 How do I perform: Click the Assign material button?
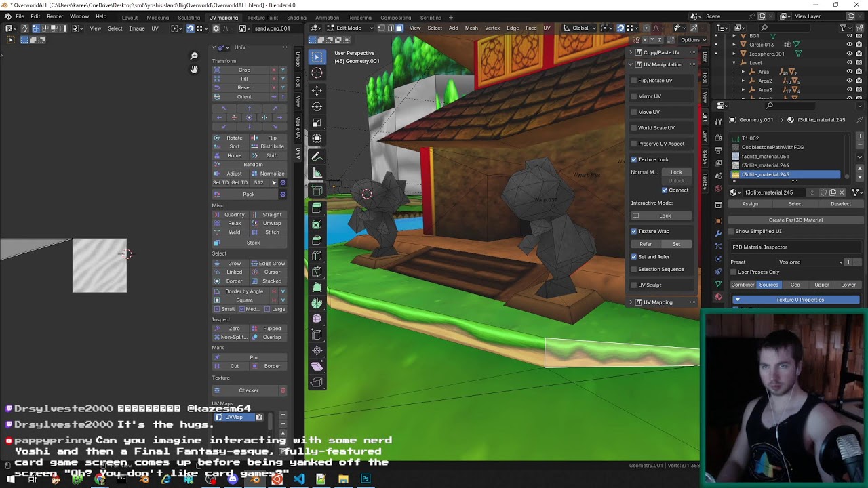click(750, 204)
